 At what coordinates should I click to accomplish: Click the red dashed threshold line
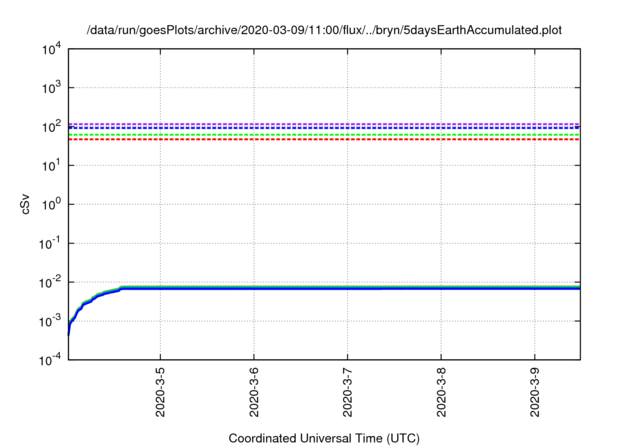(324, 140)
